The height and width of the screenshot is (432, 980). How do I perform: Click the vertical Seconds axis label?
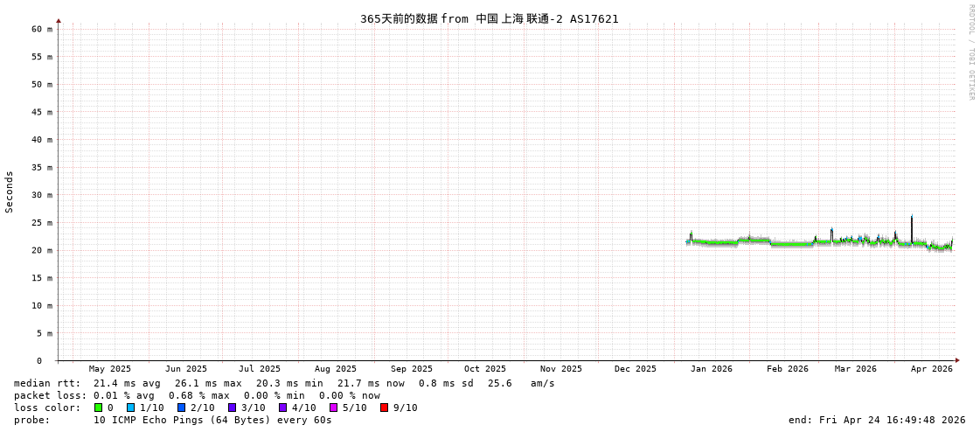(x=10, y=192)
